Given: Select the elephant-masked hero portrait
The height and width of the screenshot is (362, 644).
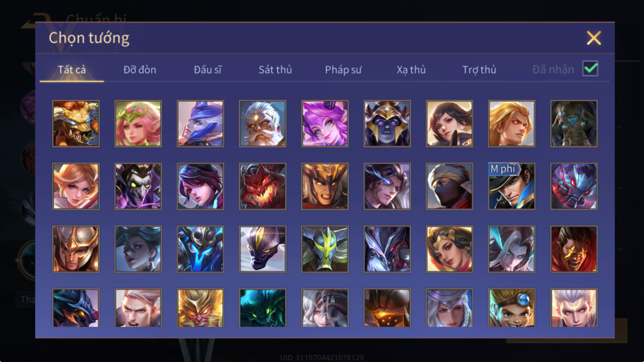Looking at the screenshot, I should click(574, 123).
